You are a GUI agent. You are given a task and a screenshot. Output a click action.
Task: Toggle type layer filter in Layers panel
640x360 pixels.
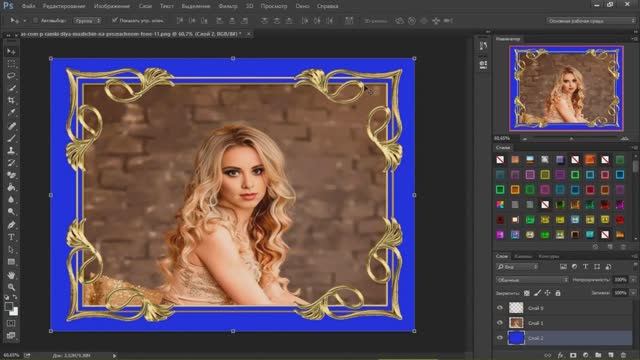[585, 267]
